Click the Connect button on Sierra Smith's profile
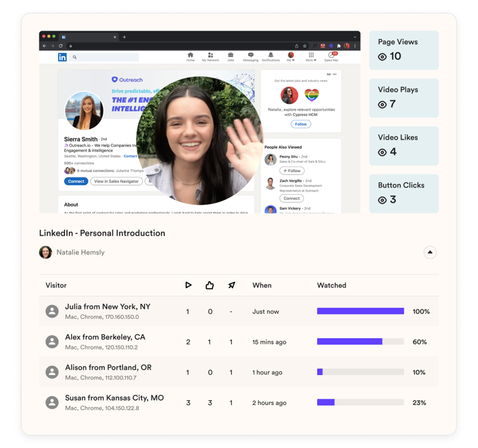Viewport: 478px width, 448px height. 76,181
